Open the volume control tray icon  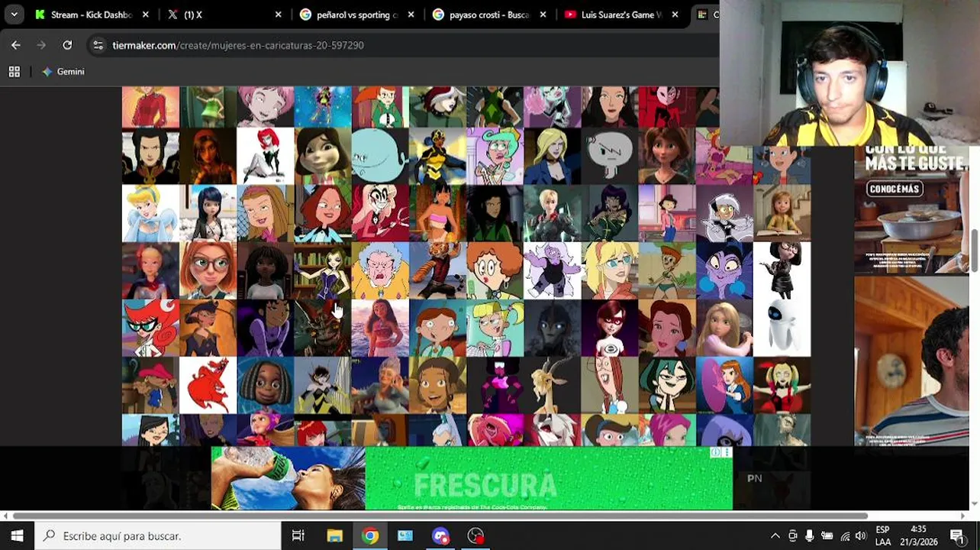point(860,536)
